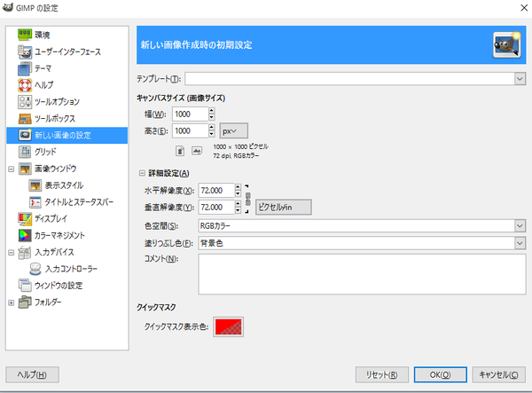
Task: Select 表示スタイル tree item
Action: click(x=64, y=185)
